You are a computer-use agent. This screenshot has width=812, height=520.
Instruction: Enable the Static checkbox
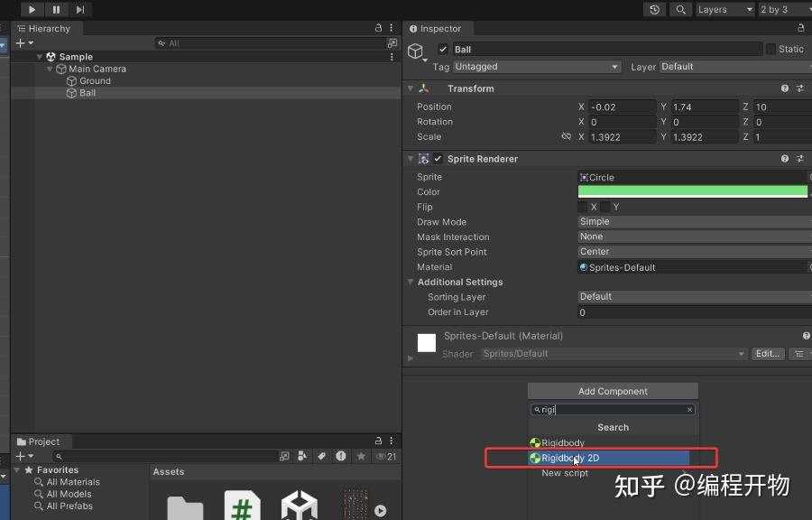770,49
